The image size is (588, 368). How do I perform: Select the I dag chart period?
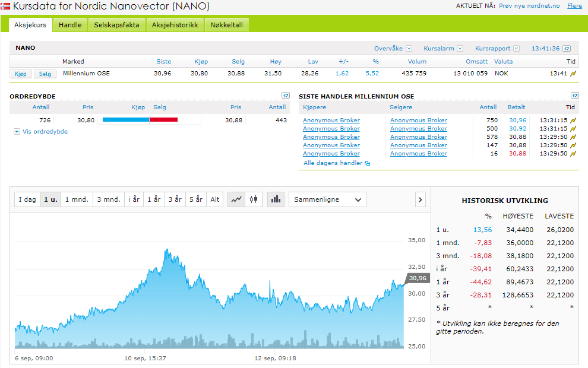[x=27, y=199]
